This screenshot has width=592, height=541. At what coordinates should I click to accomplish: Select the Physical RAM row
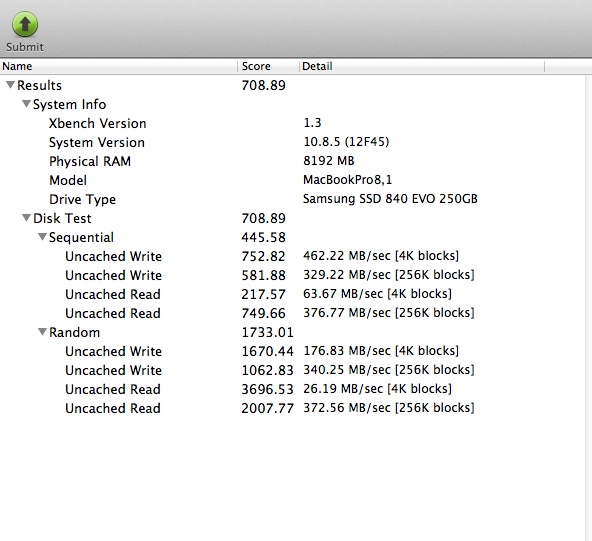click(x=293, y=161)
